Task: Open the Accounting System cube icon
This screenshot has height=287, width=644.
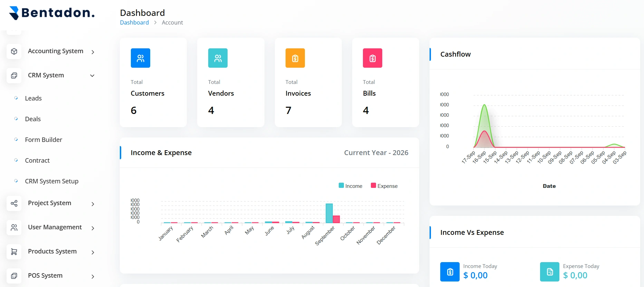Action: click(x=14, y=51)
